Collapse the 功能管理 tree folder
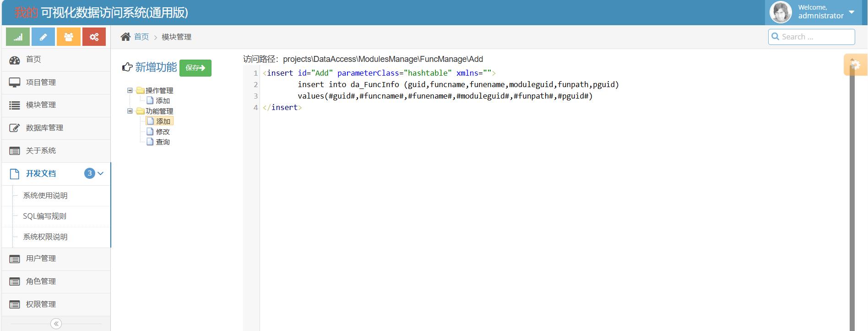This screenshot has width=868, height=331. 130,111
